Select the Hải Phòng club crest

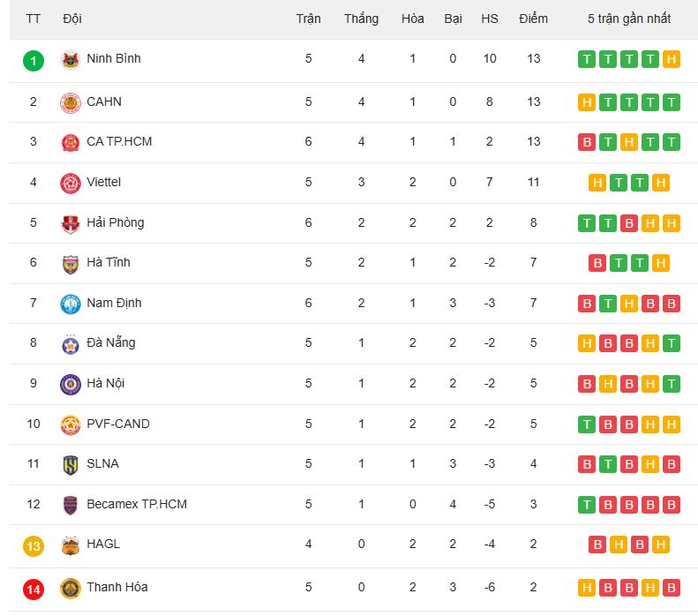click(x=71, y=224)
